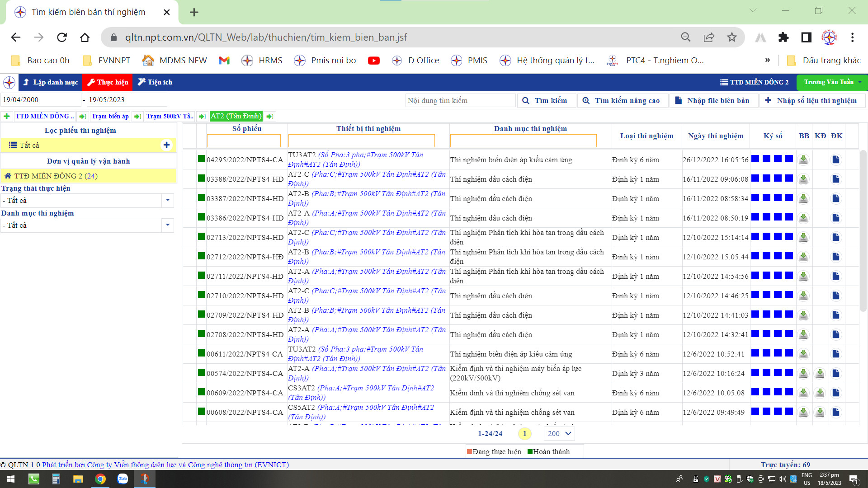Screen dimensions: 868x488
Task: Open the Lập danh mục menu
Action: 51,82
